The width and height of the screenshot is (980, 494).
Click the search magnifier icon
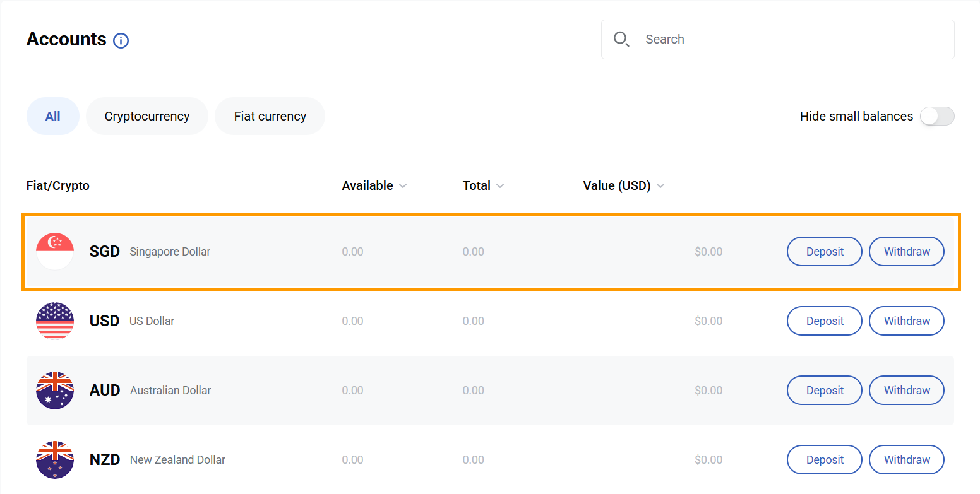coord(621,39)
